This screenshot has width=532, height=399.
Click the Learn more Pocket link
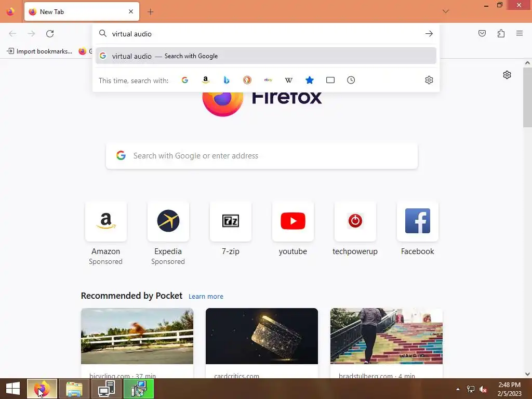click(x=206, y=297)
